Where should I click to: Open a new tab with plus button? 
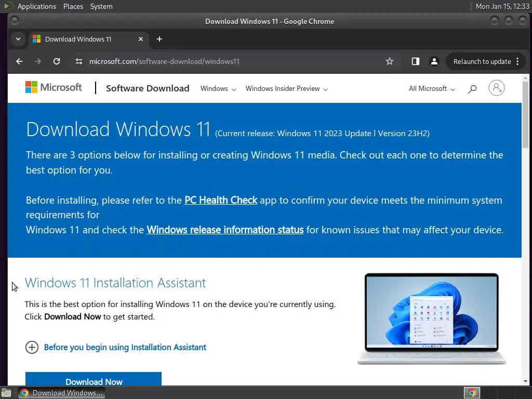tap(159, 39)
